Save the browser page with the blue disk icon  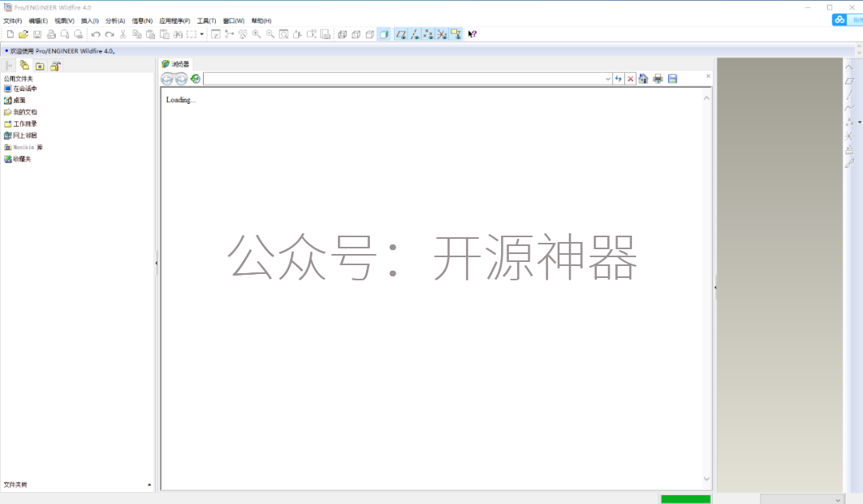(x=673, y=79)
